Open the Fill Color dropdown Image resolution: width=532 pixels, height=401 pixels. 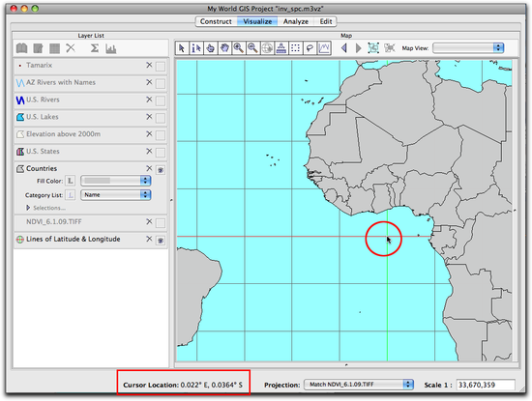click(x=116, y=181)
